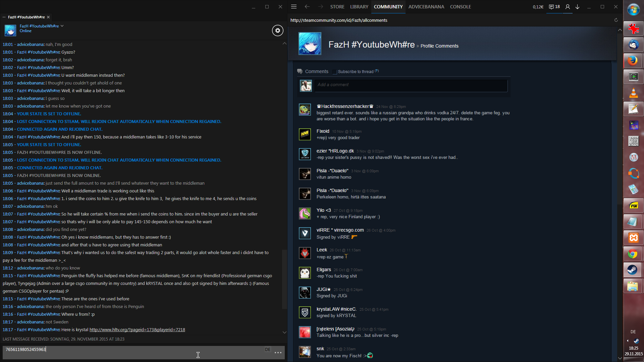
Task: Close the FazH chat tab
Action: pos(48,17)
